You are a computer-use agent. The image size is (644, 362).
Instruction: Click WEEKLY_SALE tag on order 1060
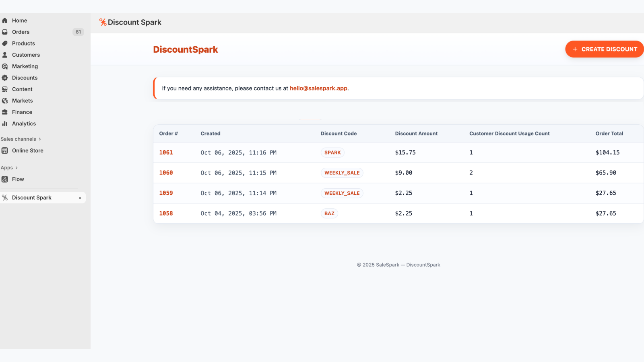point(342,173)
